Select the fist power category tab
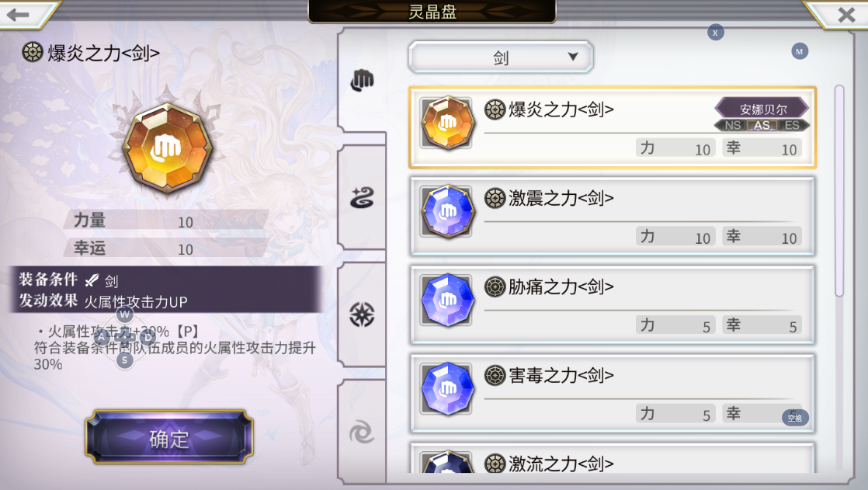868x490 pixels. pyautogui.click(x=362, y=81)
